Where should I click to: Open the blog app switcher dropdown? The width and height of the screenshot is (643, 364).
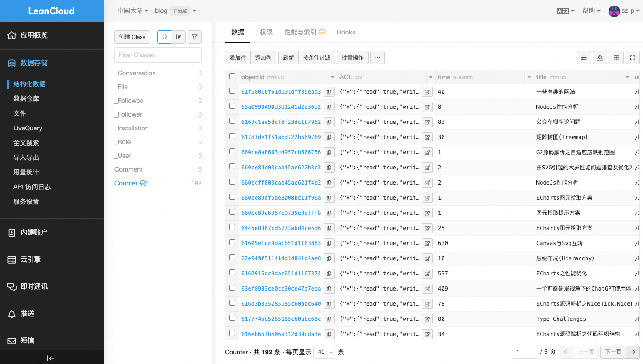point(176,11)
